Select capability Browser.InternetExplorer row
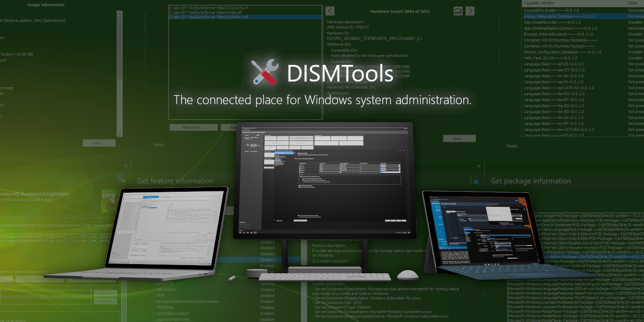The width and height of the screenshot is (644, 322). click(x=583, y=34)
